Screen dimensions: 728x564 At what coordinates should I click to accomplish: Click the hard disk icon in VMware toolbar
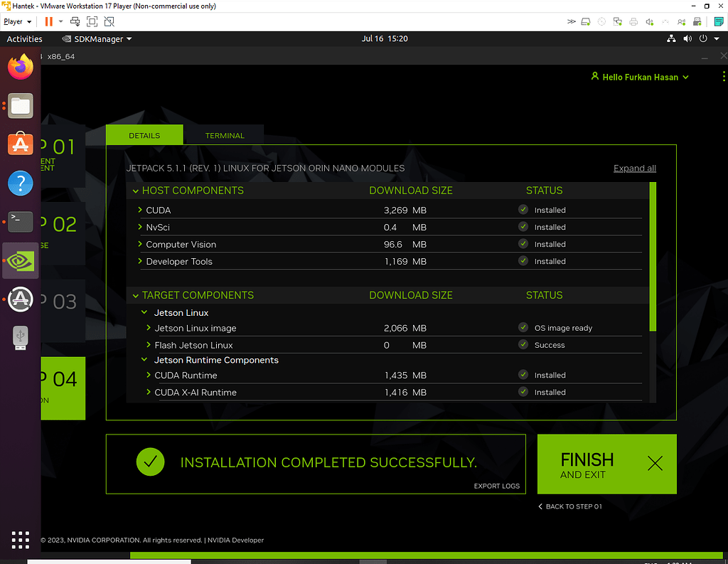click(x=585, y=22)
